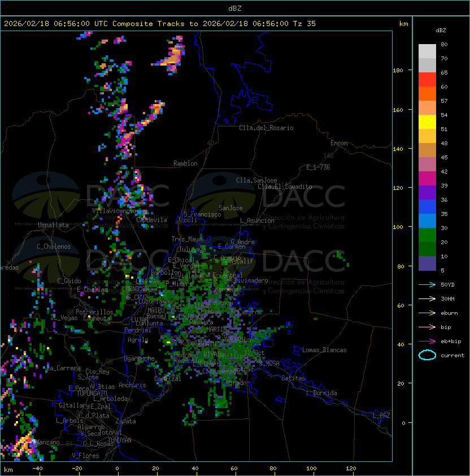Click the '80' value on dBZ scale

tap(444, 44)
